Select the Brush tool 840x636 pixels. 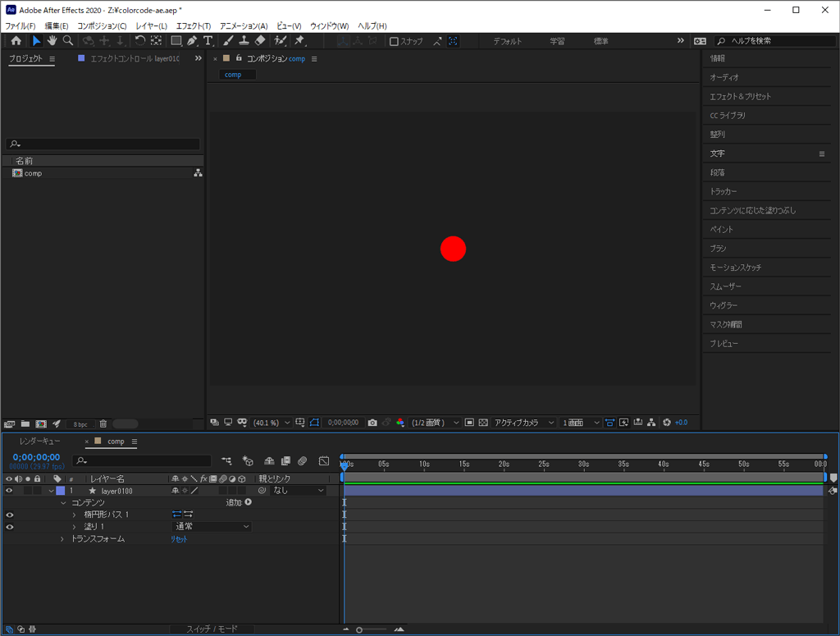228,41
